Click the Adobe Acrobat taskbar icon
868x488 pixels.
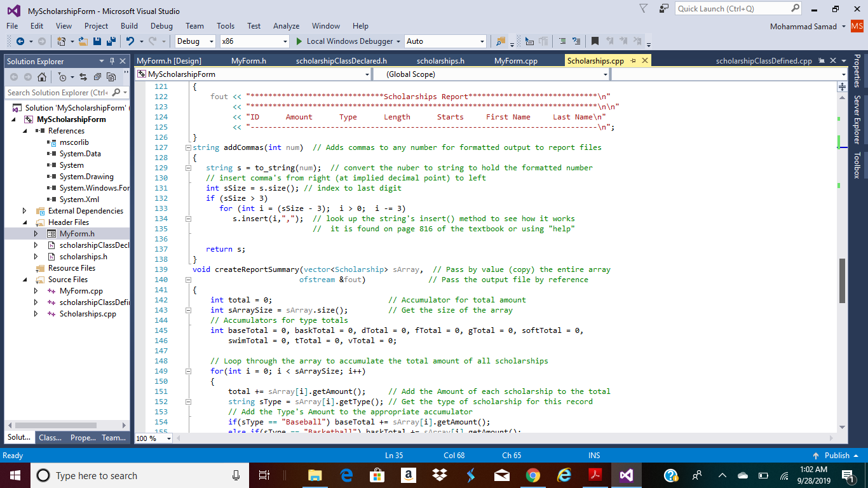click(595, 475)
